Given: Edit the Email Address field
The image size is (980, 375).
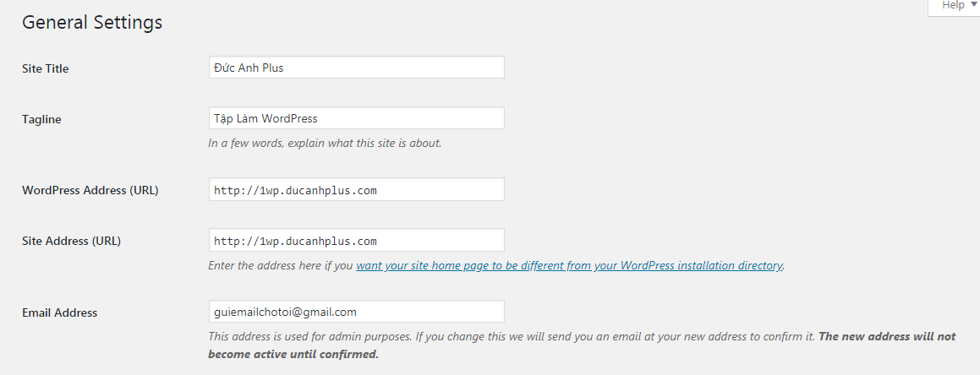Looking at the screenshot, I should click(x=356, y=312).
